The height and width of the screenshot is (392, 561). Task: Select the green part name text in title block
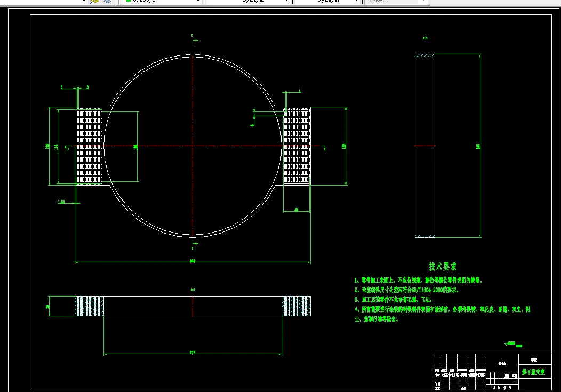533,372
